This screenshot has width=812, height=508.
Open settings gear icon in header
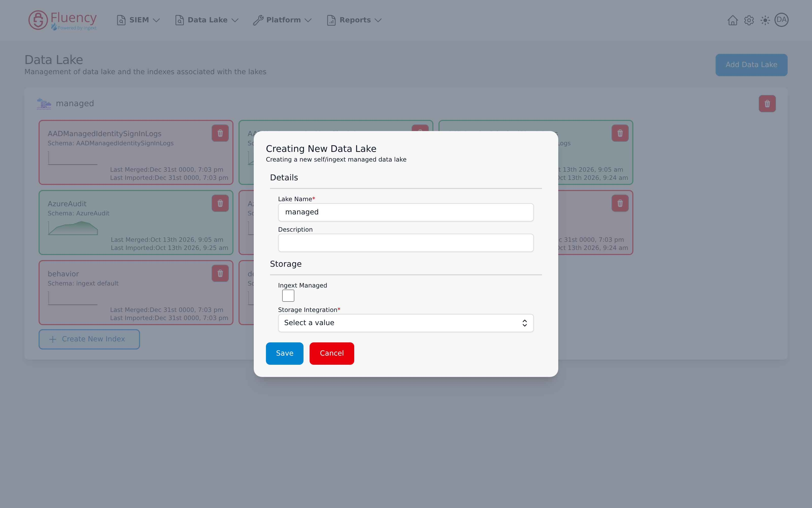click(749, 20)
